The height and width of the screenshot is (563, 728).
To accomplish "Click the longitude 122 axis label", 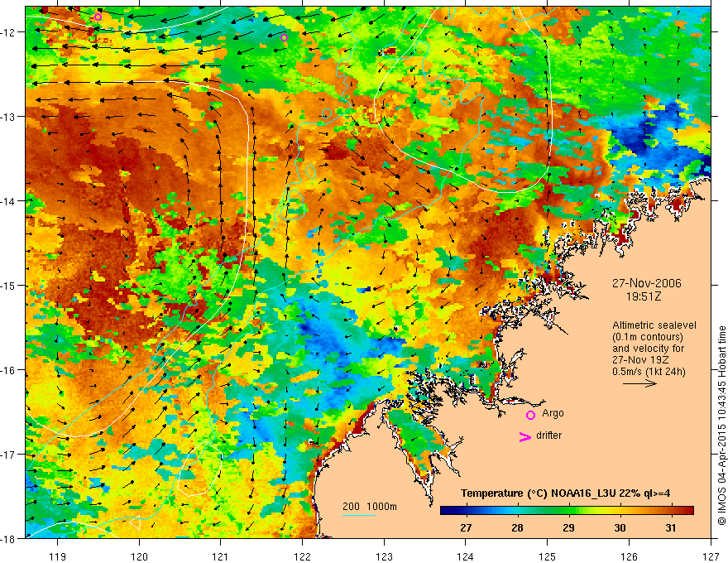I will tap(302, 556).
